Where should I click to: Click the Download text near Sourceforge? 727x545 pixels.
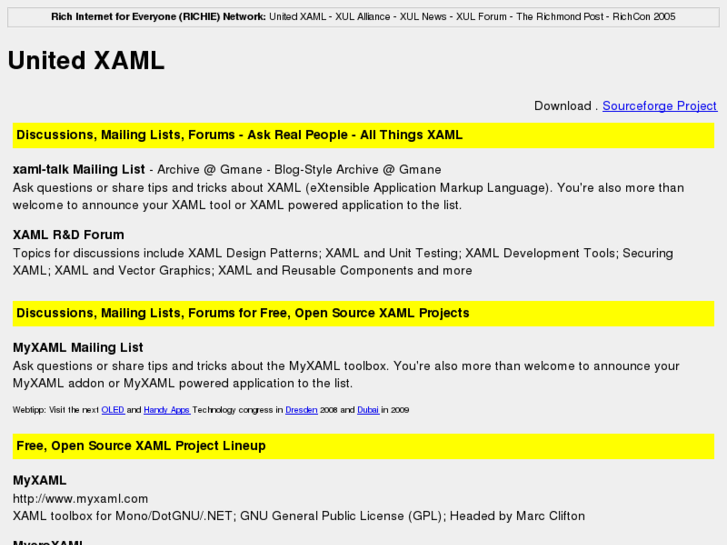[562, 106]
